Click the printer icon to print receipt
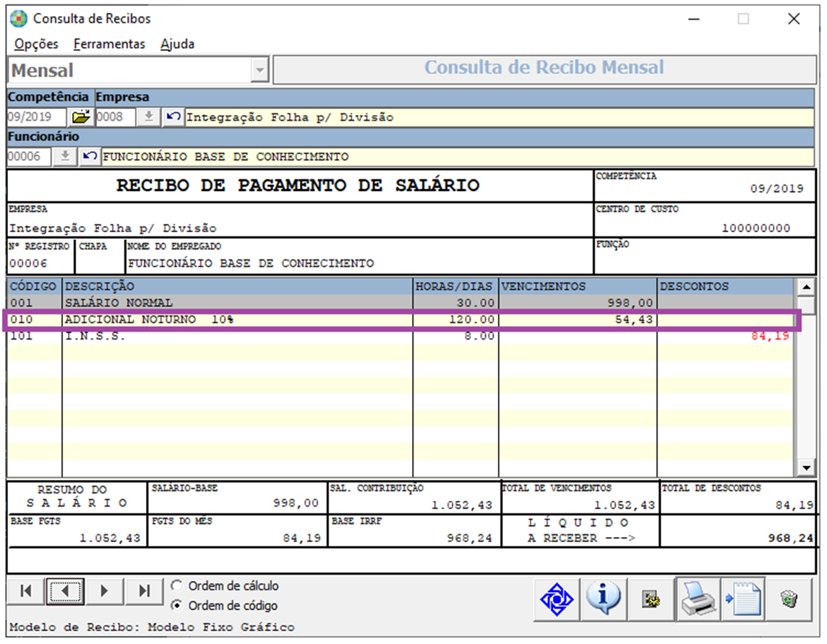The height and width of the screenshot is (644, 827). [698, 599]
